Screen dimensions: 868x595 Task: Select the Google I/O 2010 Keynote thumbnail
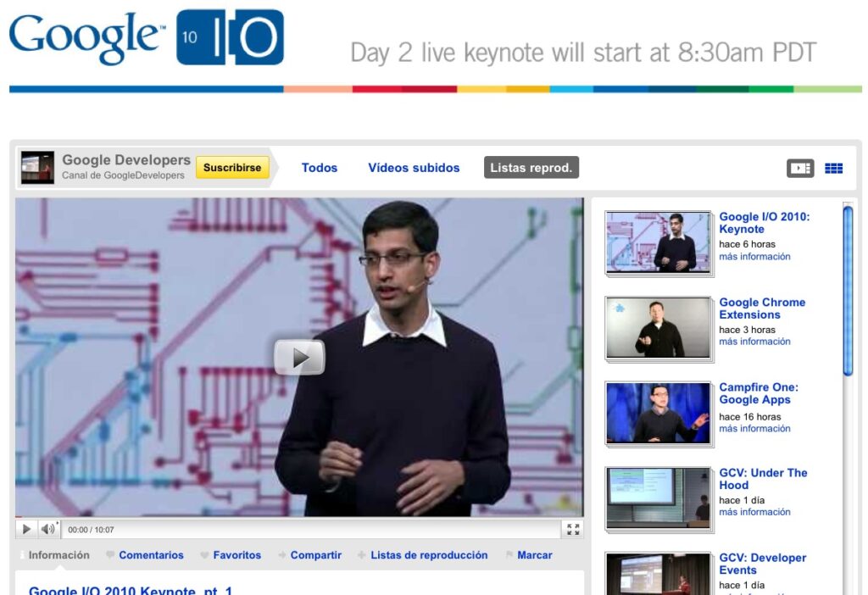pos(658,242)
